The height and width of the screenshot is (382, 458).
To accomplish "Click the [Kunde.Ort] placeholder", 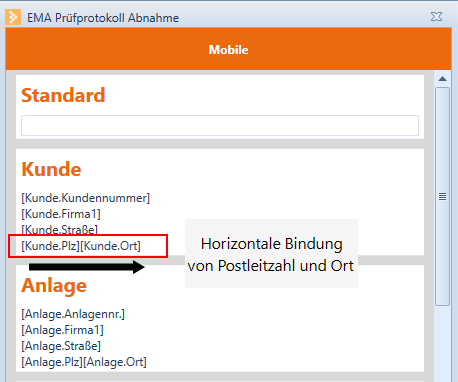I will coord(111,246).
